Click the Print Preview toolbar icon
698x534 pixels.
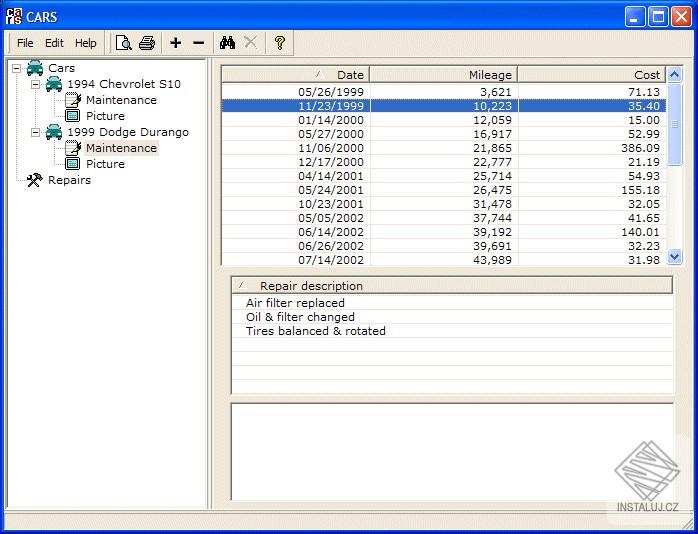123,43
